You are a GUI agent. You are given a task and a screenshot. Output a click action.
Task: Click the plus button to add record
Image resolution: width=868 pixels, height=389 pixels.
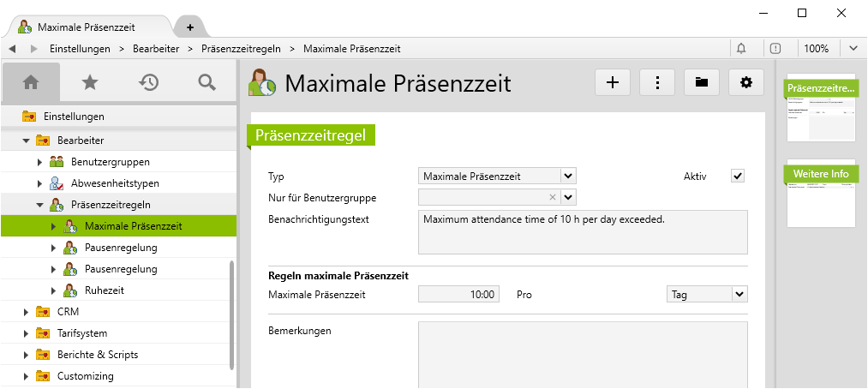pyautogui.click(x=613, y=82)
